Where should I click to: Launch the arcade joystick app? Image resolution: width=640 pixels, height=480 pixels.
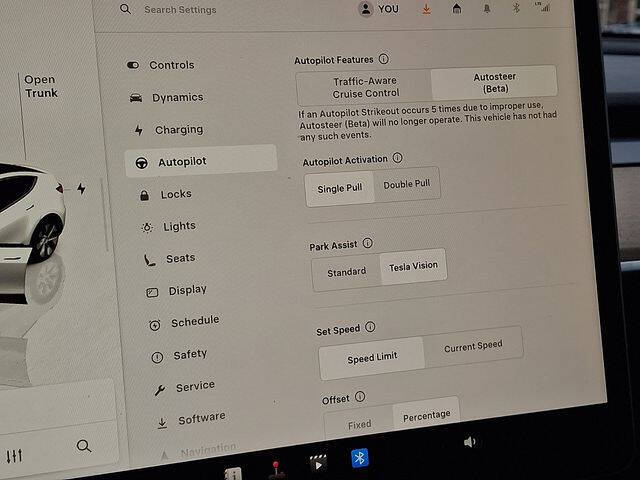tap(277, 466)
